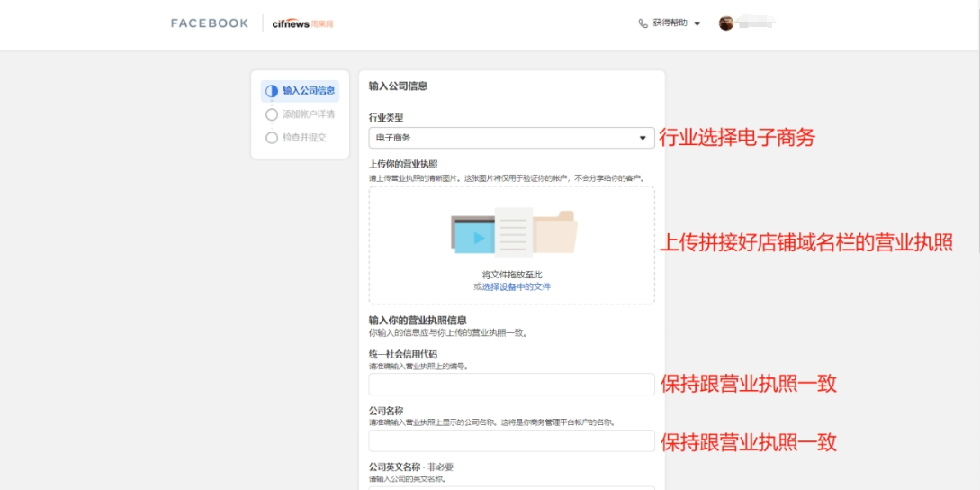The width and height of the screenshot is (980, 490).
Task: Focus the 公司名称 input field
Action: (x=511, y=440)
